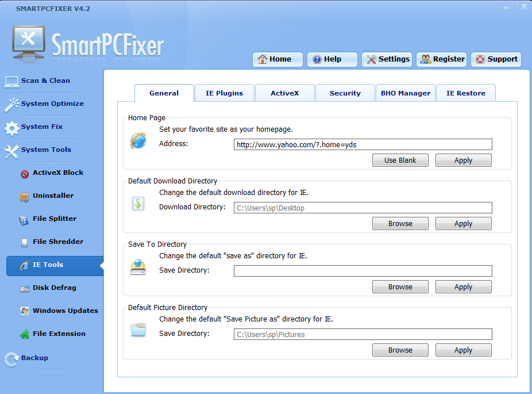
Task: Click the Internet Explorer icon in Home Page section
Action: (138, 140)
